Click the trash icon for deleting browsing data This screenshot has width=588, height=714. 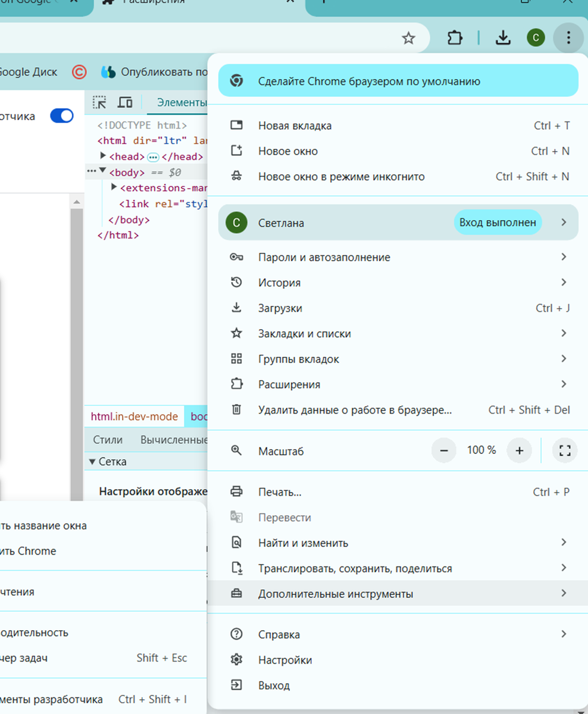coord(236,410)
